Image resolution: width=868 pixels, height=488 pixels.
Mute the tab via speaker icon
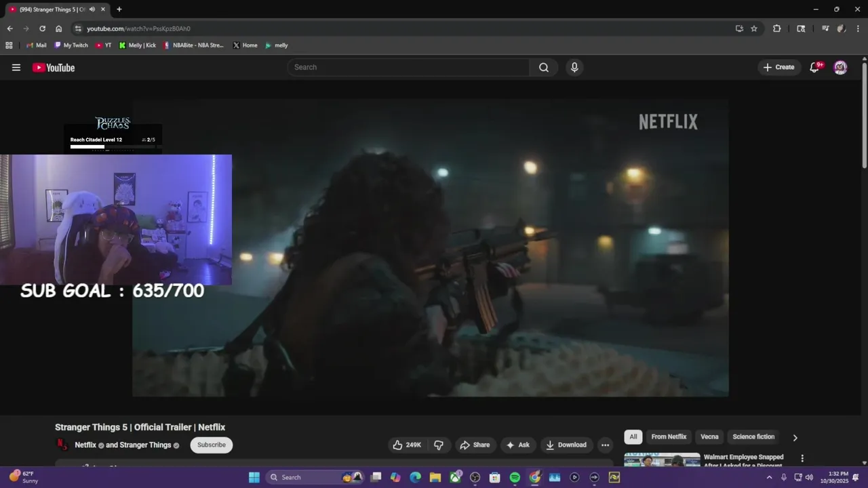pos(92,9)
